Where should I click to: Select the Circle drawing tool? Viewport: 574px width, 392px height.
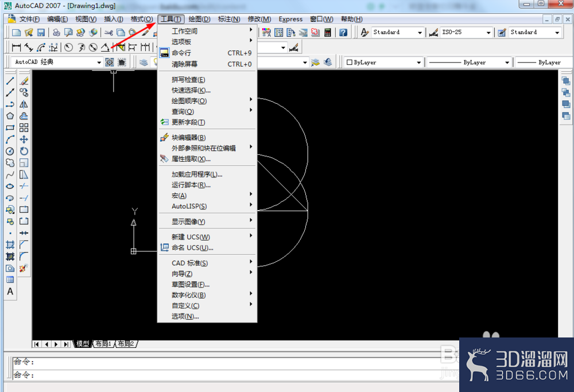tap(10, 151)
